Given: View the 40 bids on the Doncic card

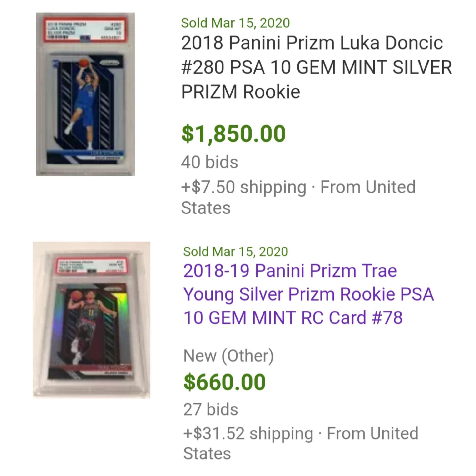Looking at the screenshot, I should 209,162.
